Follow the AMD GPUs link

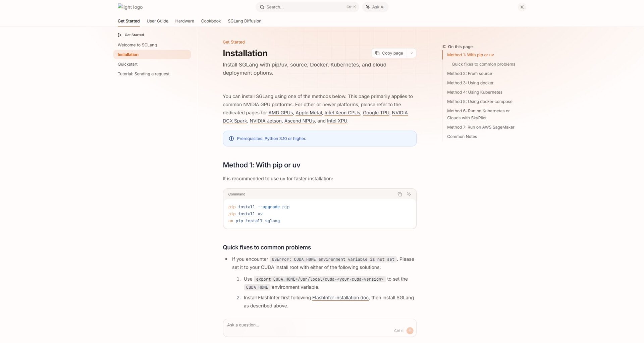tap(280, 113)
